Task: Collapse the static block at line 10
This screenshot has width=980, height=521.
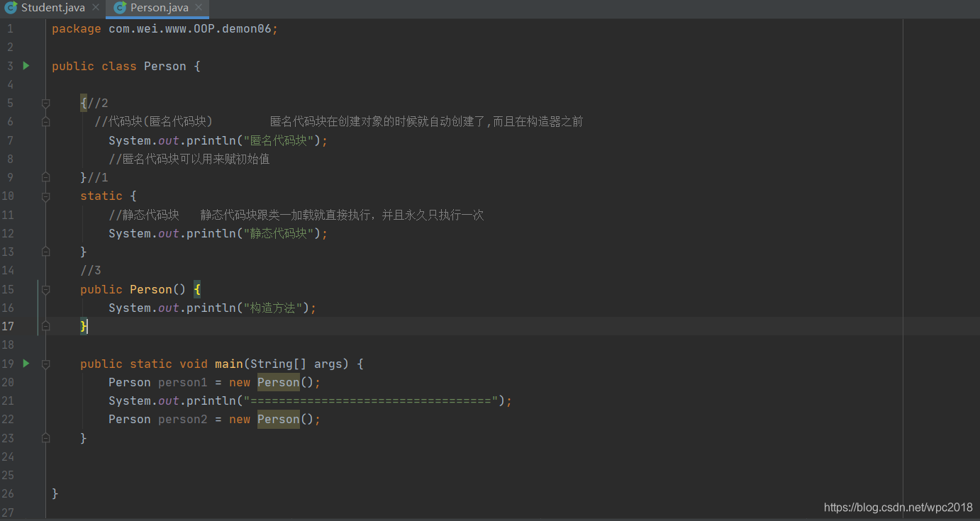Action: (x=46, y=196)
